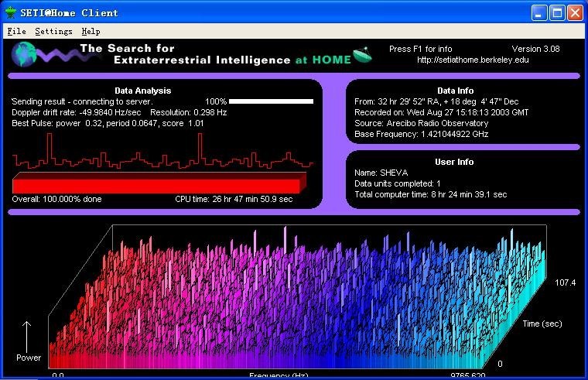Minimize the SETI@Home Client window
The height and width of the screenshot is (380, 588).
click(539, 12)
